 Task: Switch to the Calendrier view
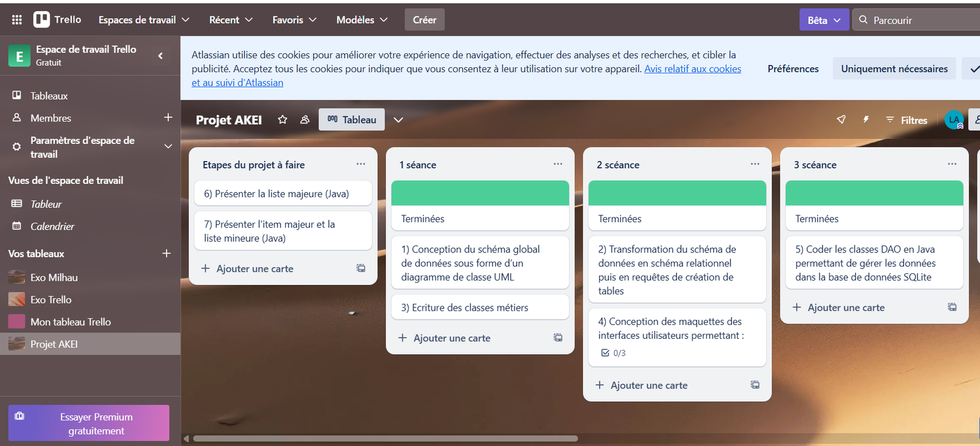[x=52, y=226]
